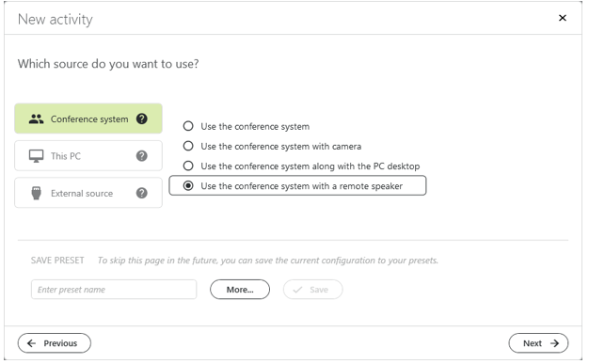Switch to the This PC source tab

click(x=88, y=156)
